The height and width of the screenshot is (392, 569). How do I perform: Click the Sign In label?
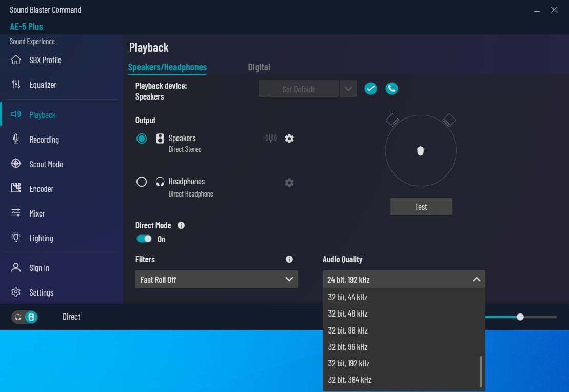tap(40, 268)
